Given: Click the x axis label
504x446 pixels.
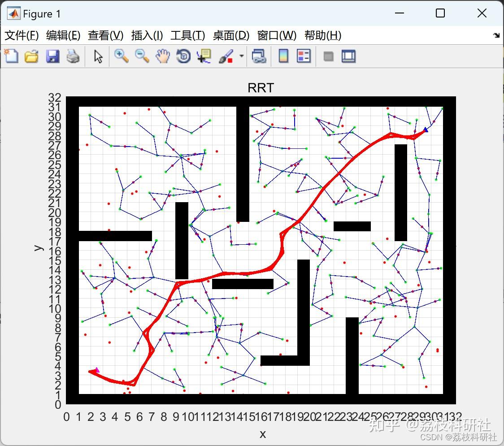Looking at the screenshot, I should point(263,434).
